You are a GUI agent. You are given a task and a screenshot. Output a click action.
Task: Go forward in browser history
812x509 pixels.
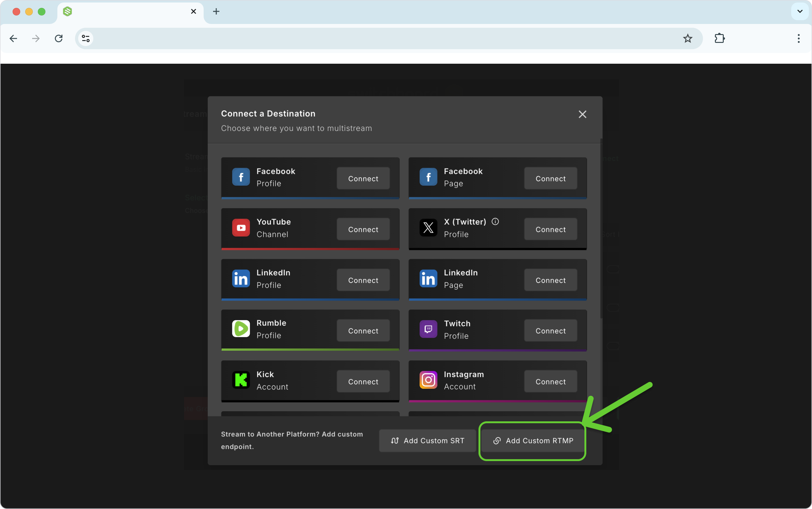point(36,38)
